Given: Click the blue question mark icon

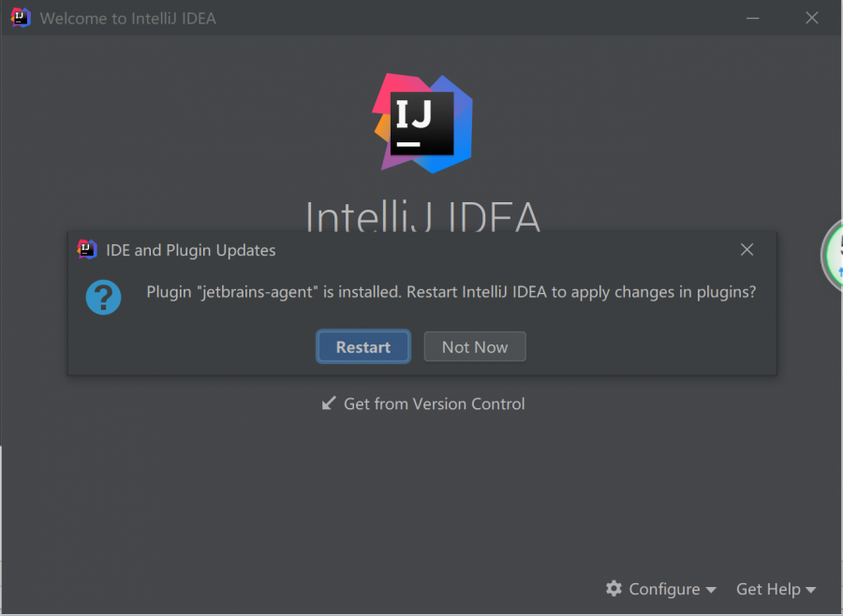Looking at the screenshot, I should pos(103,297).
